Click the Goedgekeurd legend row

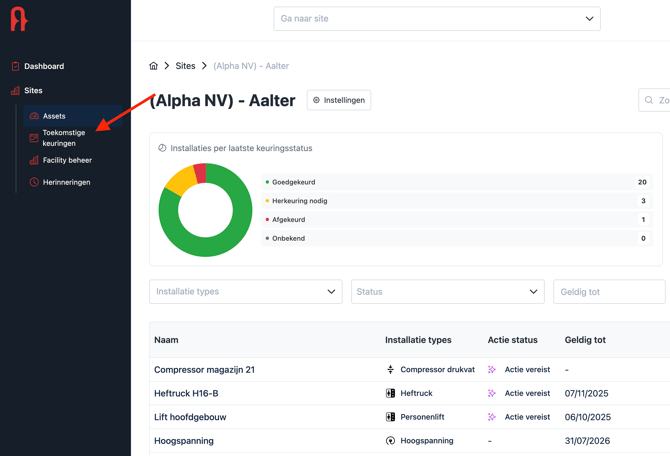coord(456,182)
